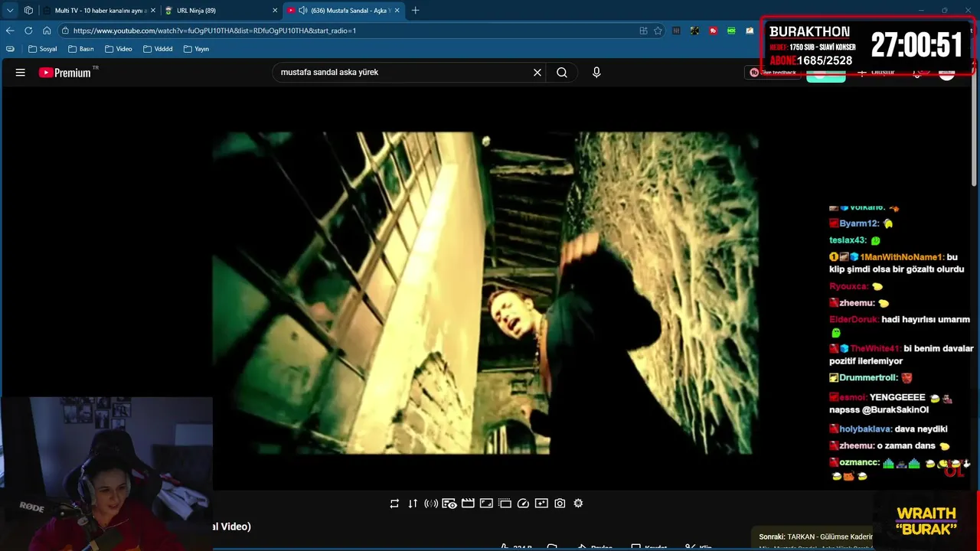Click chat username ozmancc
980x551 pixels.
859,463
